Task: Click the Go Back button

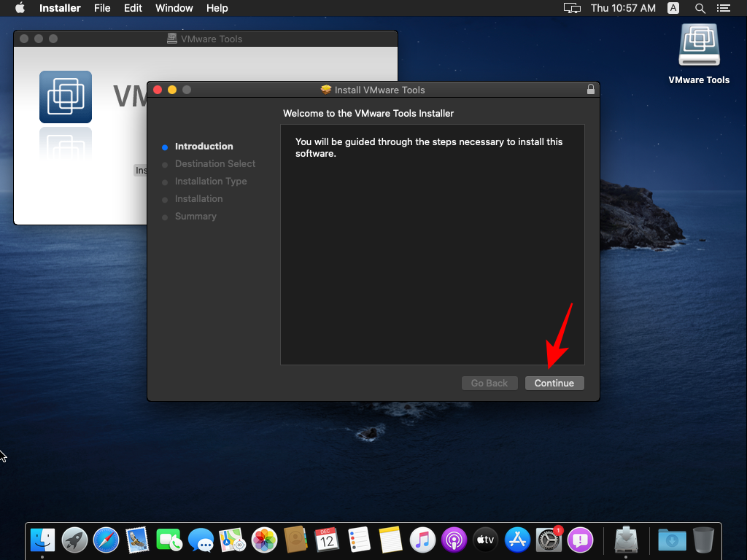Action: click(x=489, y=383)
